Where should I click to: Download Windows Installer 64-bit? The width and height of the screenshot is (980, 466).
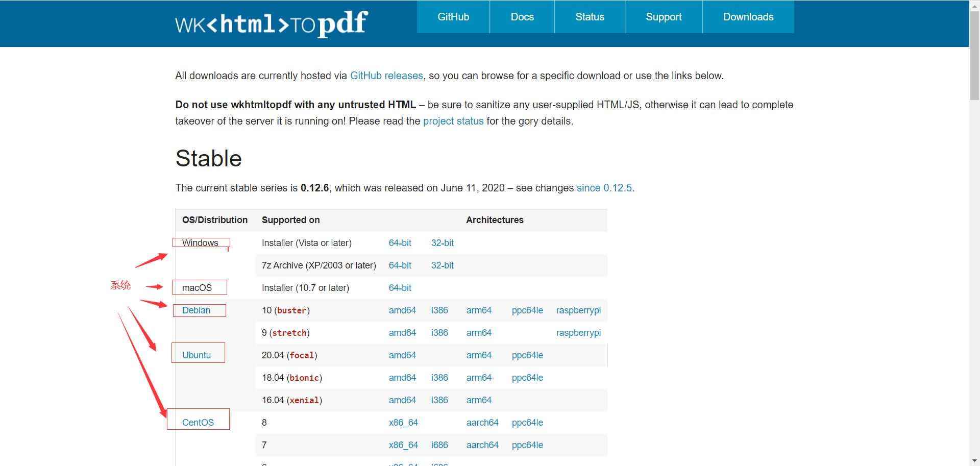point(400,243)
